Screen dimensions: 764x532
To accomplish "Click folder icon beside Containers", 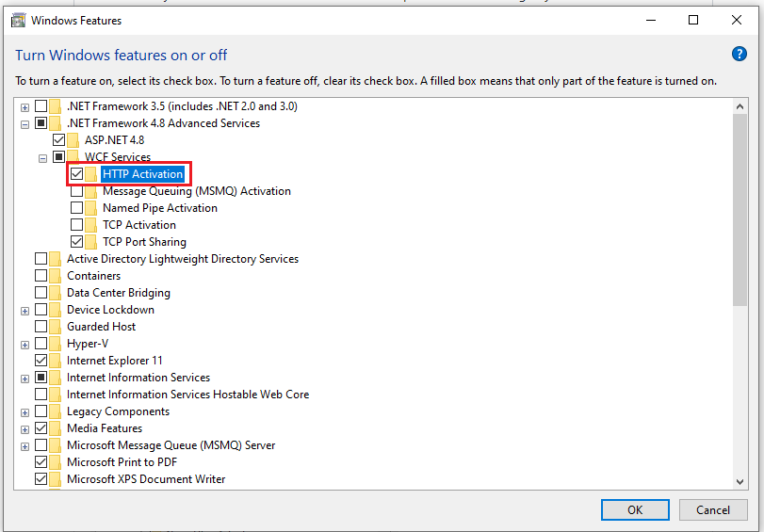I will click(x=55, y=276).
